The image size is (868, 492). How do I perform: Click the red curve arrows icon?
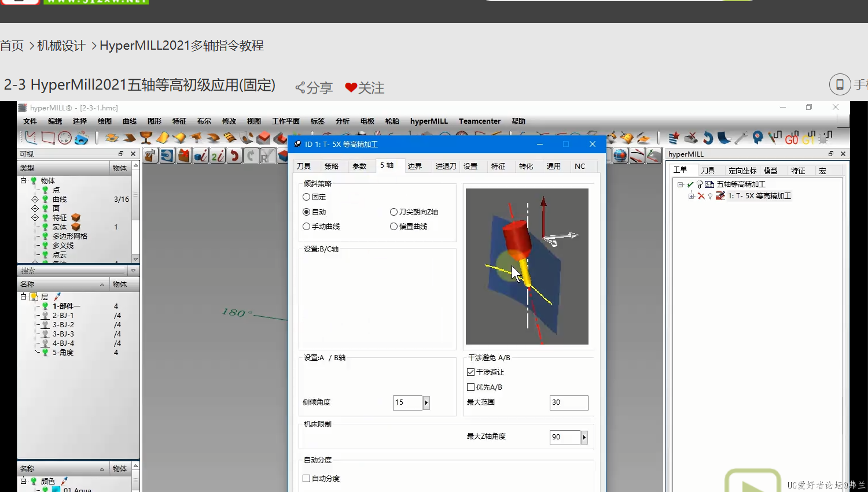637,156
